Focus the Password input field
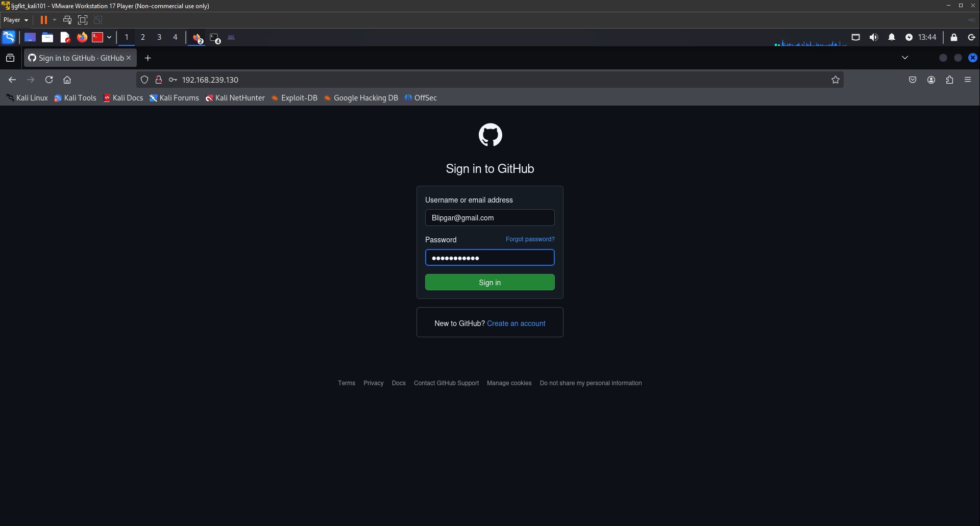This screenshot has height=526, width=980. tap(490, 258)
